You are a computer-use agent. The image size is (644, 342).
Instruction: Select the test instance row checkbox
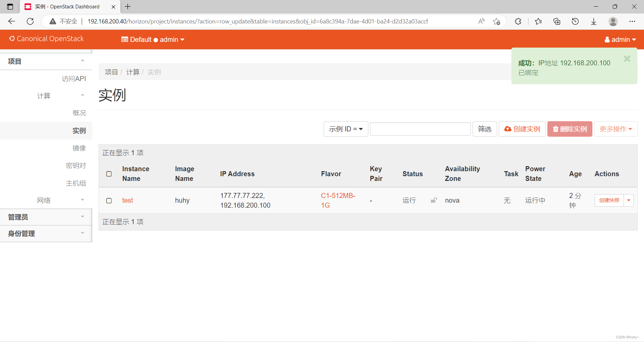[109, 201]
